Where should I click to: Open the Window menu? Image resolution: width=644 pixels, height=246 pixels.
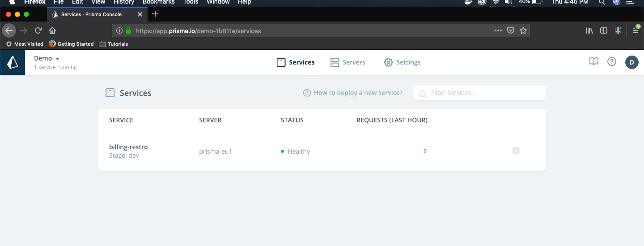(x=218, y=2)
